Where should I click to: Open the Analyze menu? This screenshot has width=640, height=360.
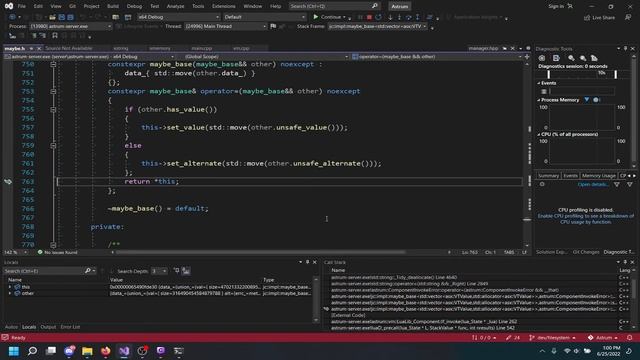point(176,6)
